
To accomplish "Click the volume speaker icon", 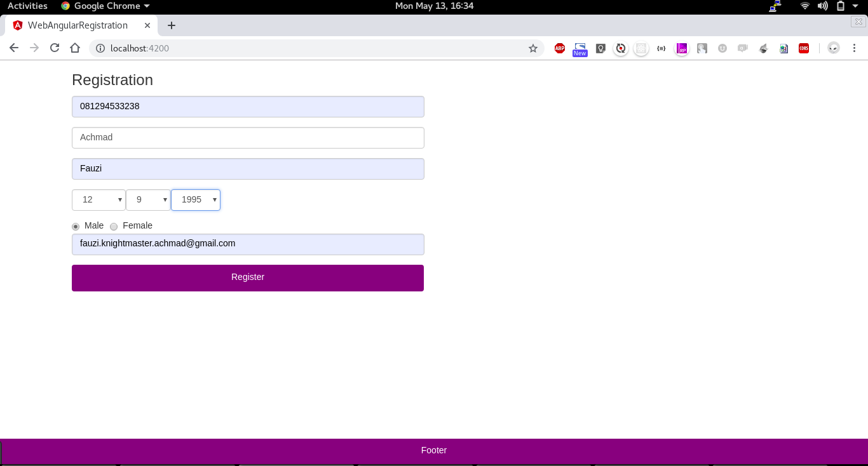I will pos(823,6).
